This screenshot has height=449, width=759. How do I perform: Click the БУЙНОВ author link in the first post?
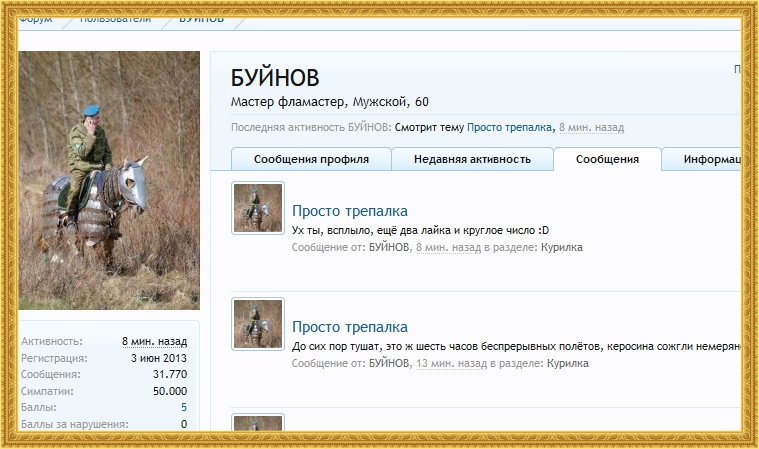(389, 247)
